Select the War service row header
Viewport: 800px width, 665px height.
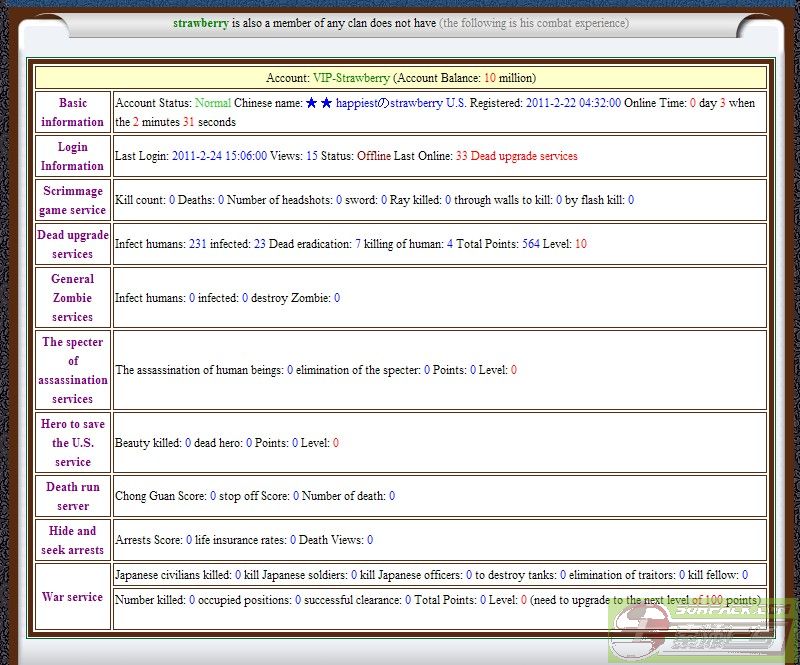click(73, 597)
